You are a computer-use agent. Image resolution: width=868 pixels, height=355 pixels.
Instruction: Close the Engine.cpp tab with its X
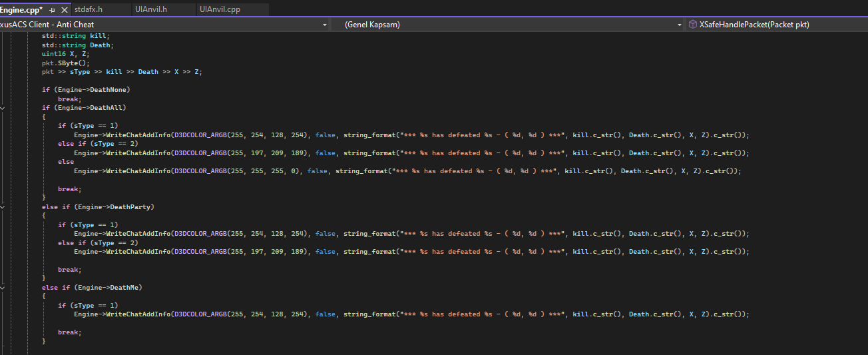[64, 10]
